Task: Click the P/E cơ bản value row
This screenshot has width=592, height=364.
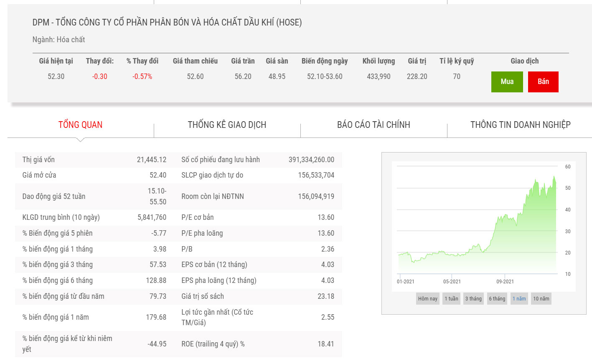Action: tap(257, 217)
